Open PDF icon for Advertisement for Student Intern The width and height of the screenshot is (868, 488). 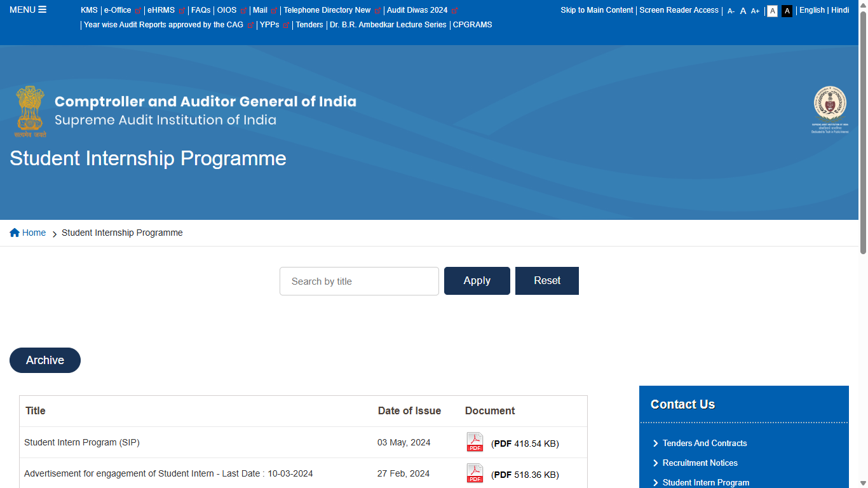(475, 473)
